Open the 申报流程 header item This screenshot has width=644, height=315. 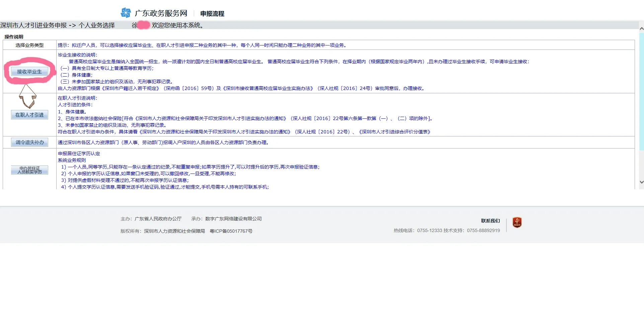click(212, 14)
